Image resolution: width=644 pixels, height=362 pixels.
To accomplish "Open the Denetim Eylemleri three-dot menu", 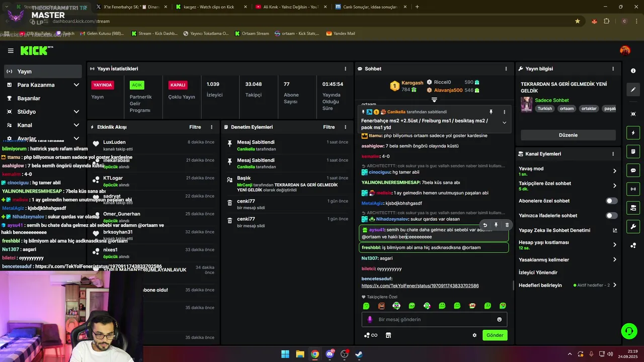I will click(x=345, y=127).
